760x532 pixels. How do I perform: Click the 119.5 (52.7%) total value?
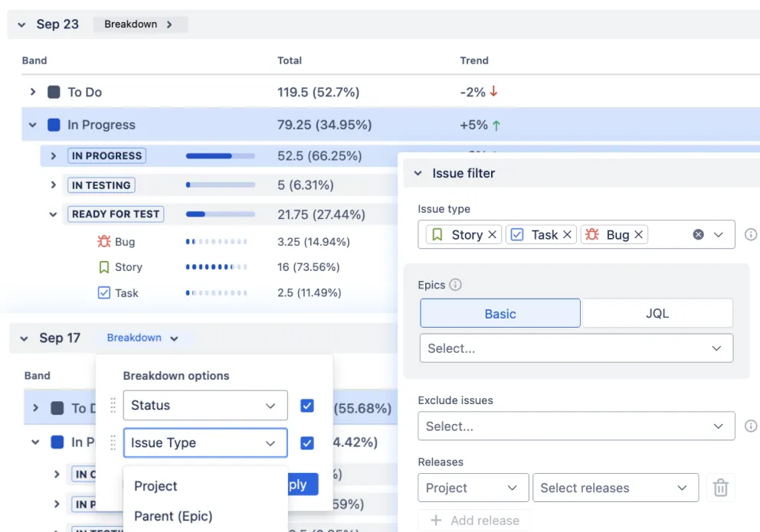click(318, 92)
